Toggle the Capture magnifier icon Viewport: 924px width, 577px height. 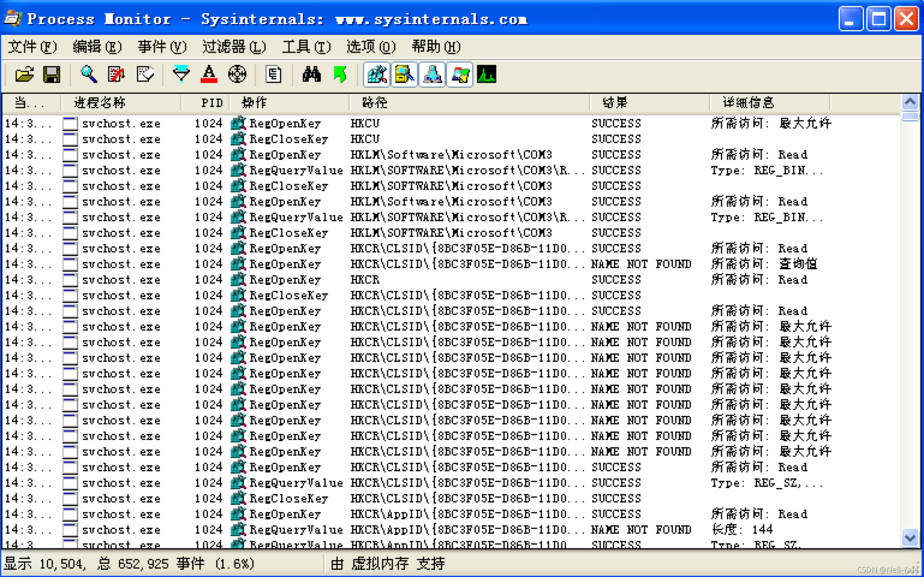click(89, 75)
